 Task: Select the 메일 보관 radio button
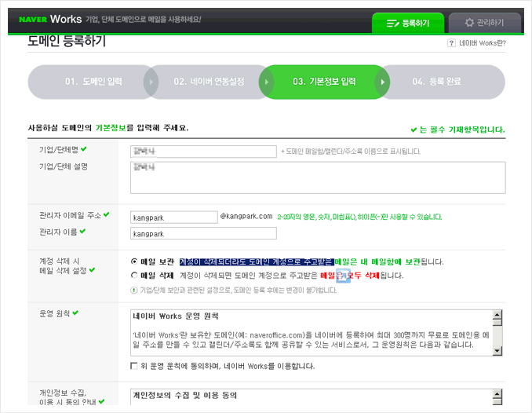(134, 261)
